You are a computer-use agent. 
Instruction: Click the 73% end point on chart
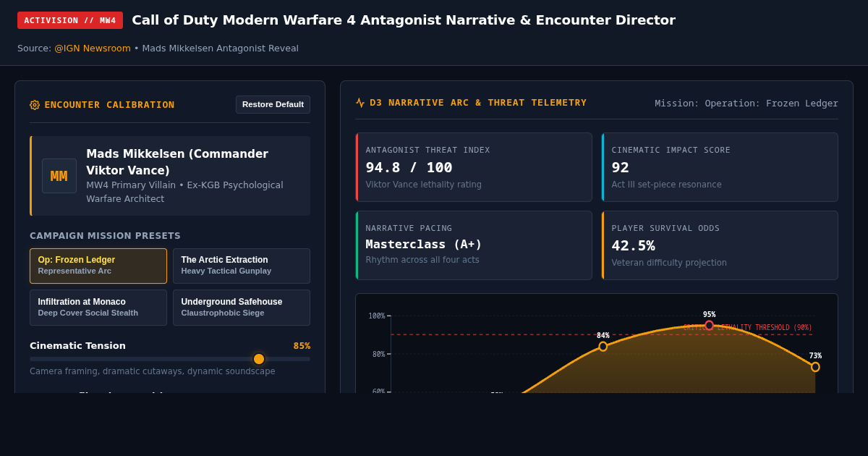[815, 367]
